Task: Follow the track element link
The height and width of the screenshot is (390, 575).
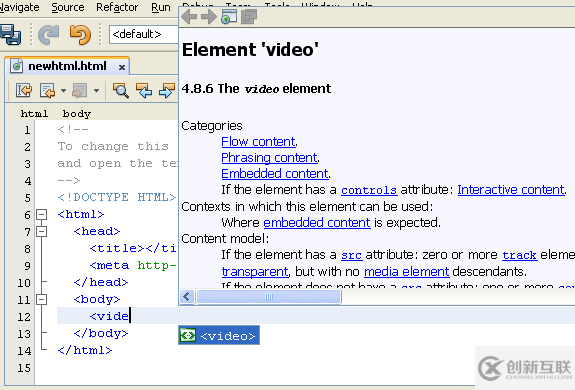Action: [519, 255]
